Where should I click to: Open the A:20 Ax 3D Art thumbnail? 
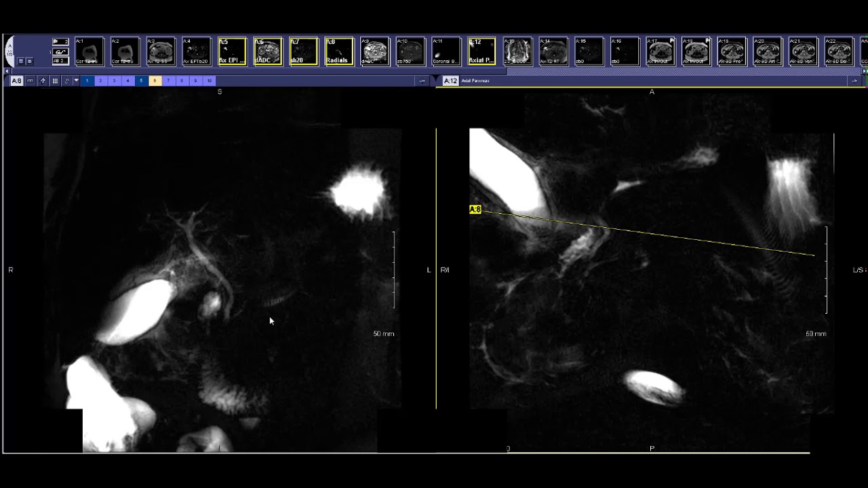click(768, 52)
